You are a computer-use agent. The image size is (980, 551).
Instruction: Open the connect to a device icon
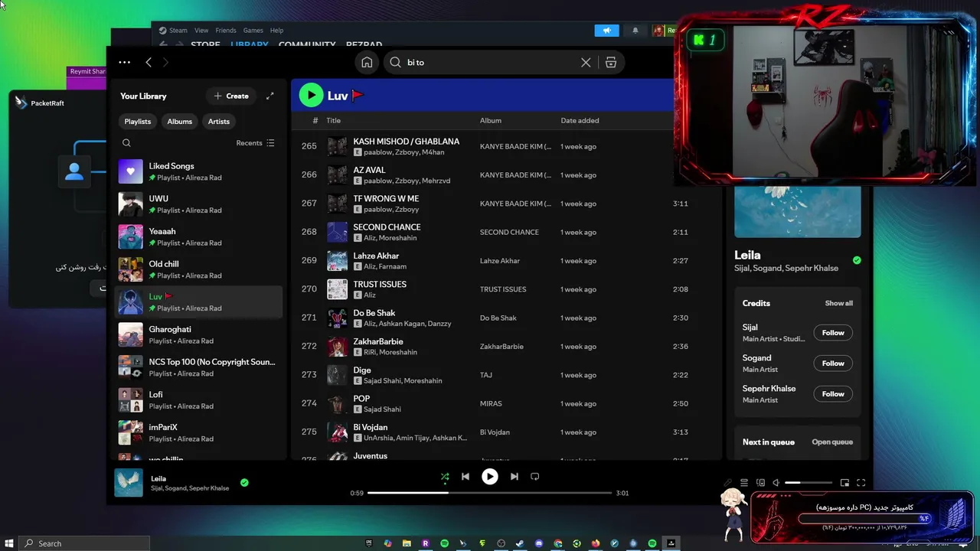click(760, 483)
